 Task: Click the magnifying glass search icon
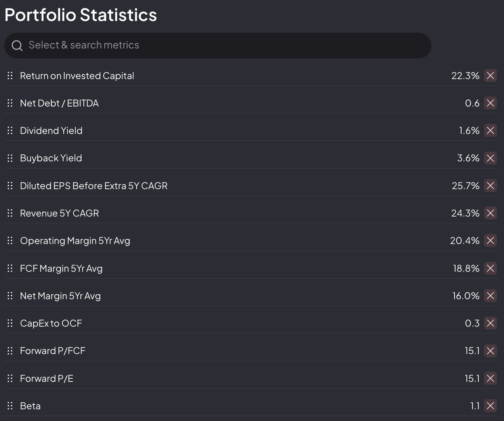click(x=17, y=45)
